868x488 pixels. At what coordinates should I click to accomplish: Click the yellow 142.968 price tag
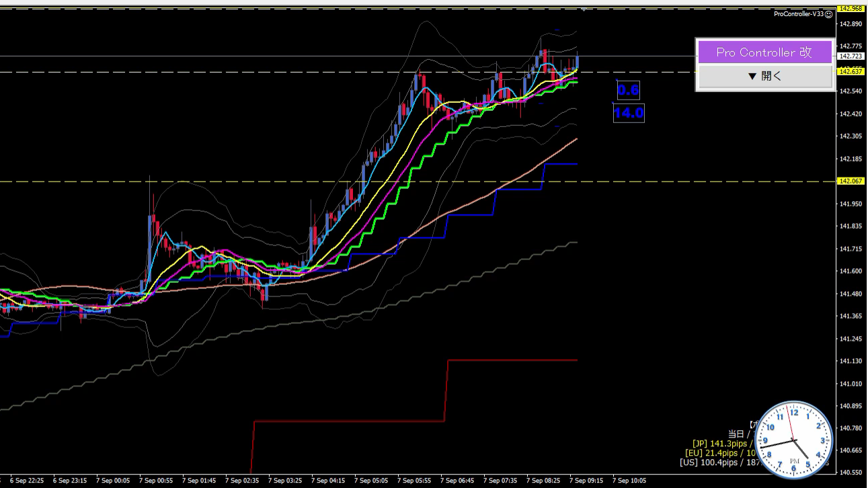[852, 8]
